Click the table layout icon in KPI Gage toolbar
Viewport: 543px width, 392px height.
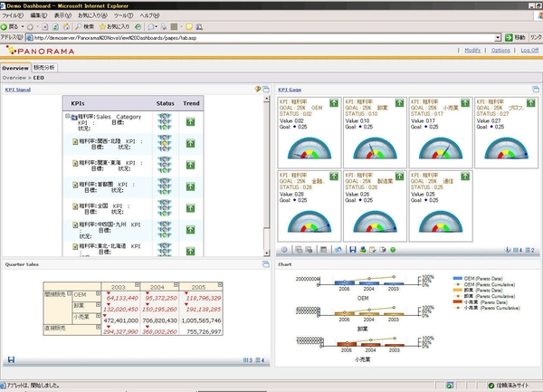pos(323,250)
